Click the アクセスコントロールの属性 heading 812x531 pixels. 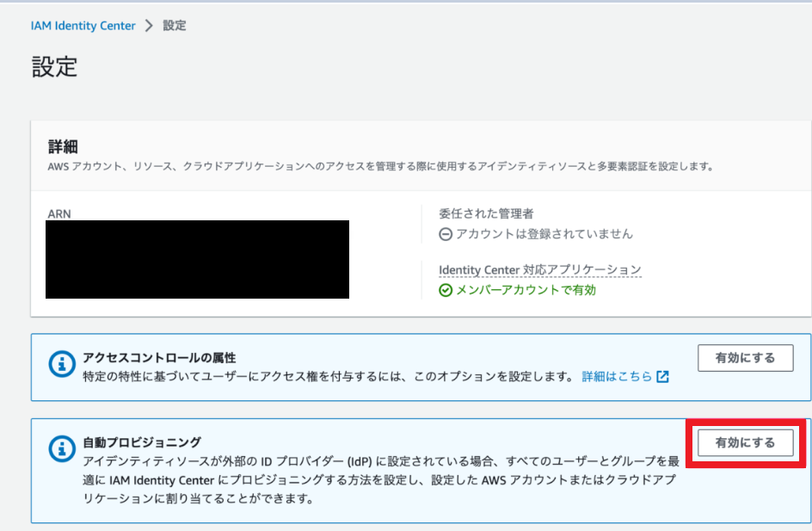(159, 358)
